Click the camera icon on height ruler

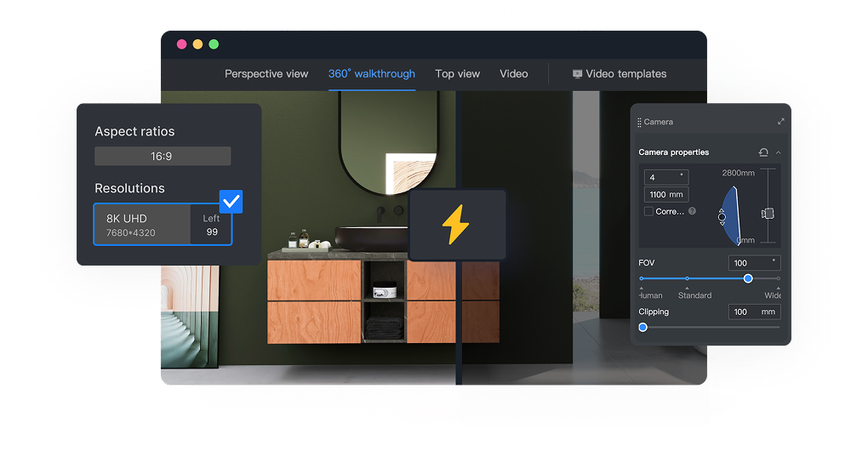coord(768,213)
